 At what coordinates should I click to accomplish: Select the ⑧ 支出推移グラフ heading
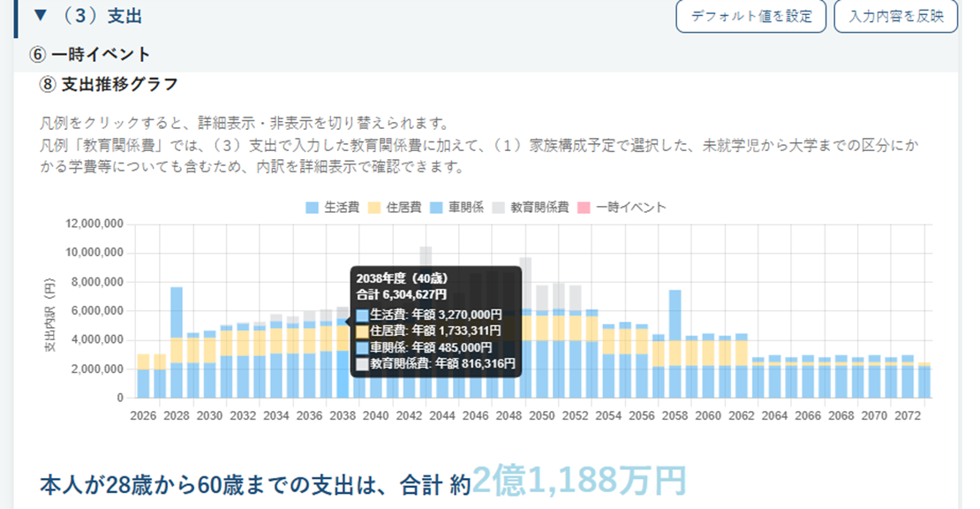[x=109, y=84]
